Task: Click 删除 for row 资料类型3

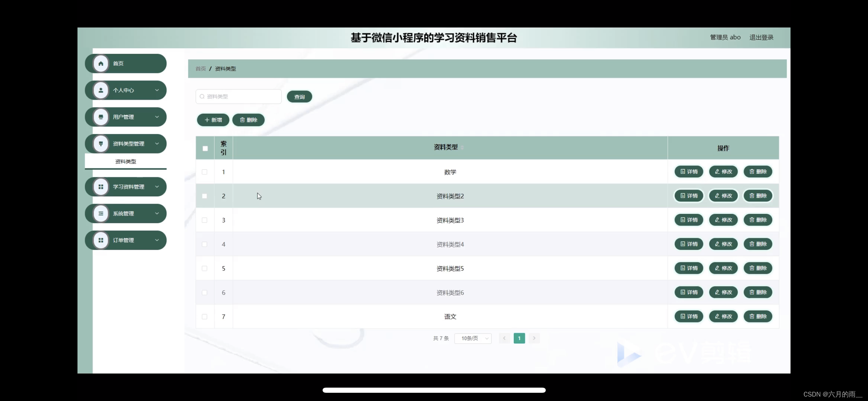Action: (x=758, y=220)
